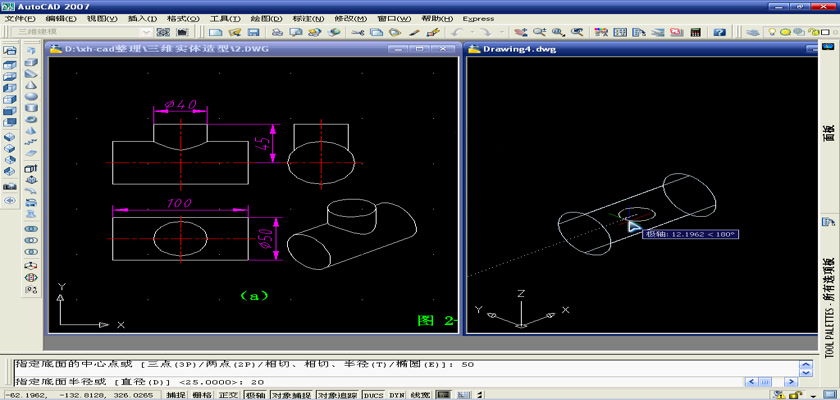The height and width of the screenshot is (400, 840).
Task: Select the Wedge tool in modeling toolbar
Action: pos(31,74)
